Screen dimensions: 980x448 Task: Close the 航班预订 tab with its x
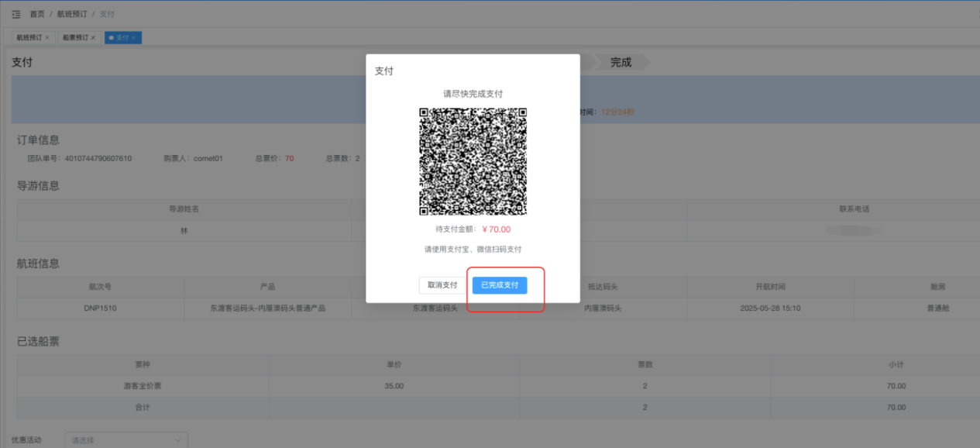(47, 37)
